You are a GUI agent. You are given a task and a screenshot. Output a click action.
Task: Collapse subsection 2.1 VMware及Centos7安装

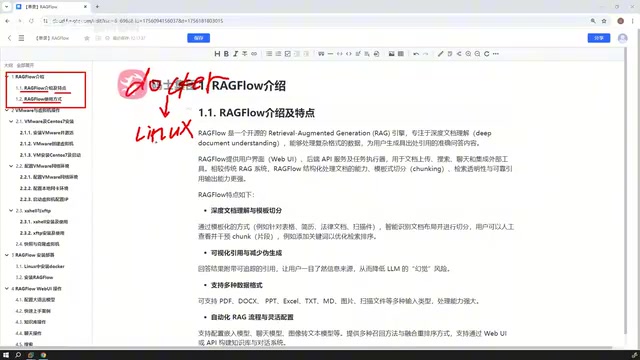coord(11,121)
